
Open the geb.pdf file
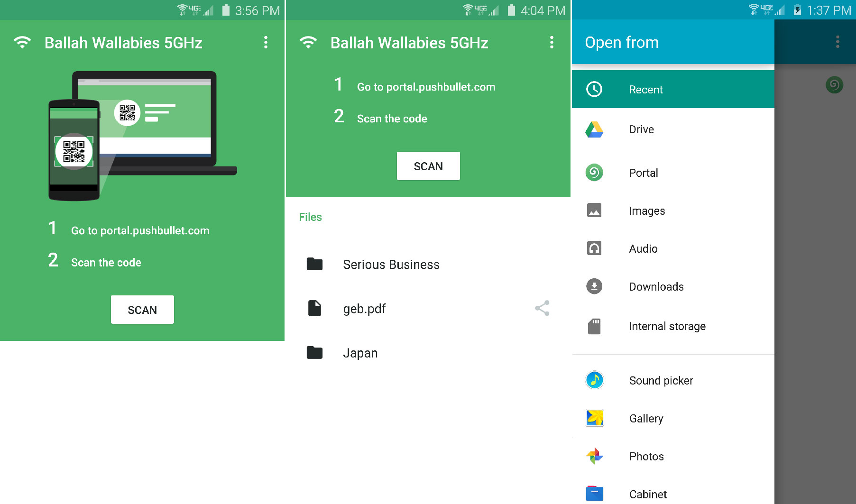(364, 308)
